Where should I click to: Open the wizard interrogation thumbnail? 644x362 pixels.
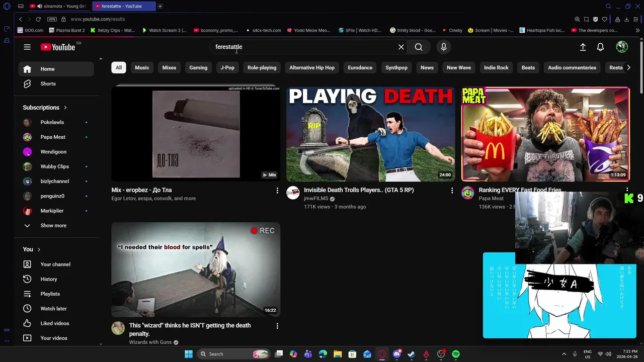[x=196, y=269]
